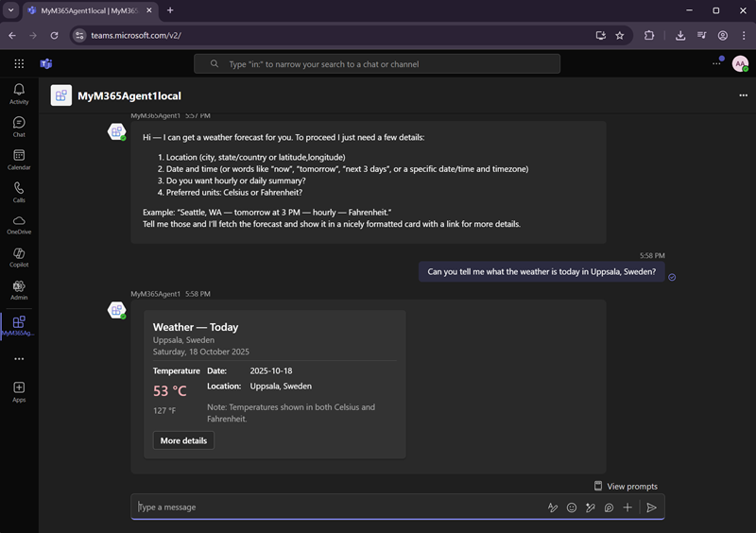Launch Copilot from the sidebar
The image size is (756, 533).
coord(19,257)
